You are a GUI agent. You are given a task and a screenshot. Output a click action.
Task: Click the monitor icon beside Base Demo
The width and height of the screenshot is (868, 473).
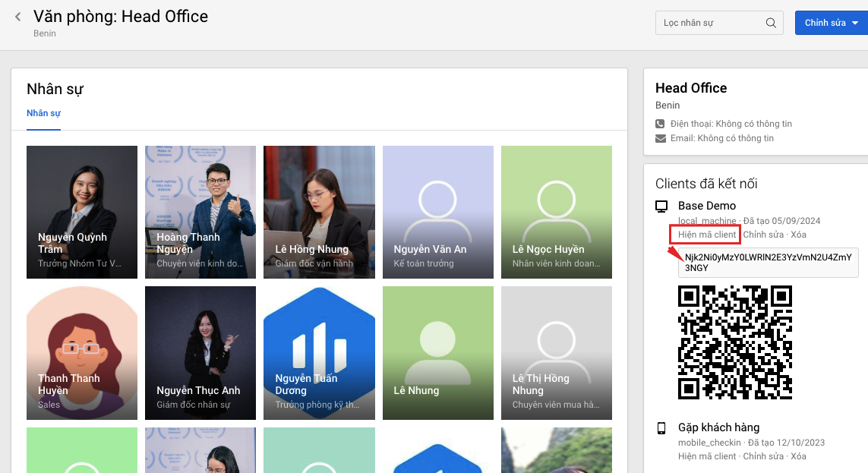point(661,207)
